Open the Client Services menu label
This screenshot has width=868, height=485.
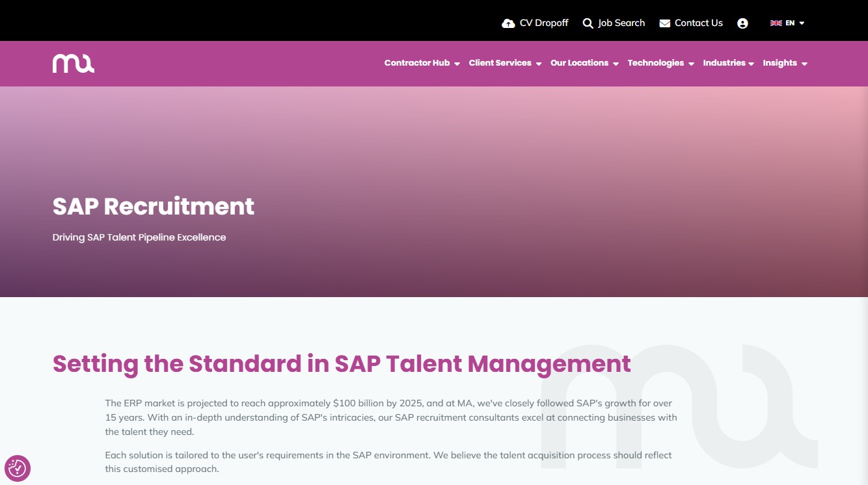click(500, 63)
